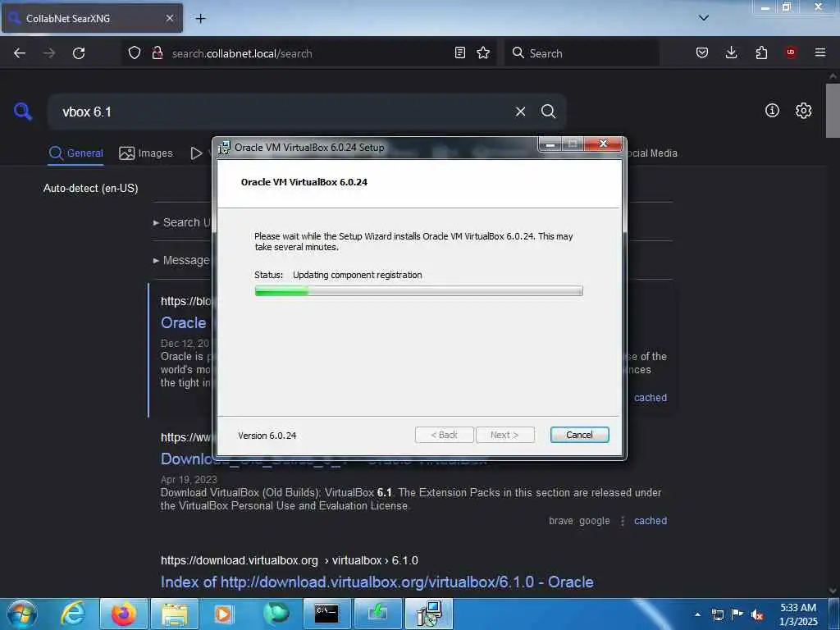Screen dimensions: 840x630
Task: Click the site security padlock icon
Action: tap(157, 53)
